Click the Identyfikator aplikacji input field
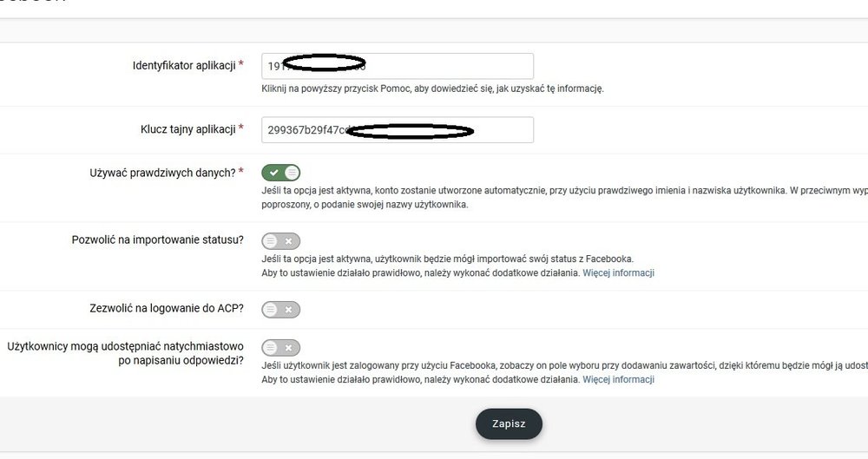The width and height of the screenshot is (868, 459). 397,66
